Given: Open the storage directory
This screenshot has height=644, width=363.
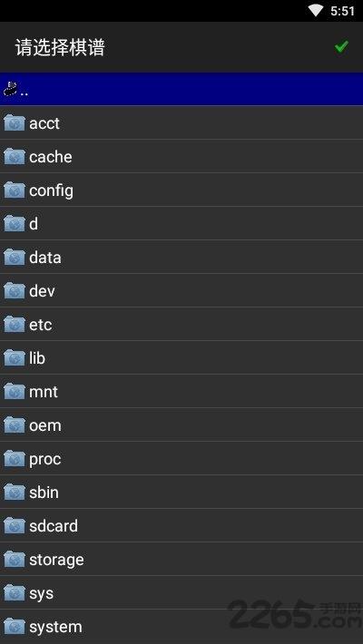Looking at the screenshot, I should point(181,560).
